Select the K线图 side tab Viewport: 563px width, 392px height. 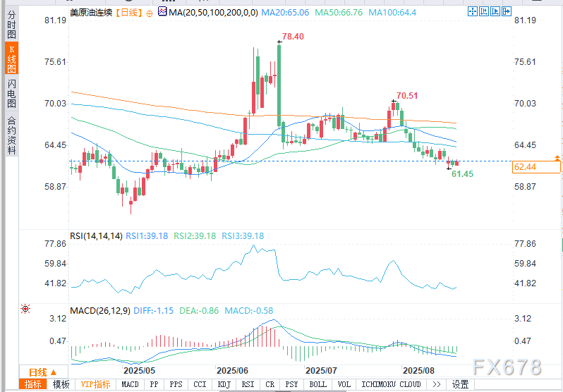(x=11, y=59)
